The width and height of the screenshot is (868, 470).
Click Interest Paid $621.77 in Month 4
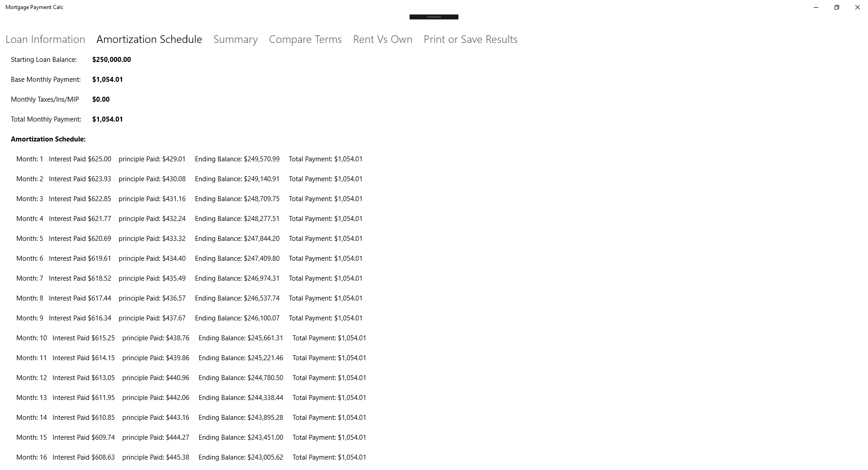pos(80,219)
